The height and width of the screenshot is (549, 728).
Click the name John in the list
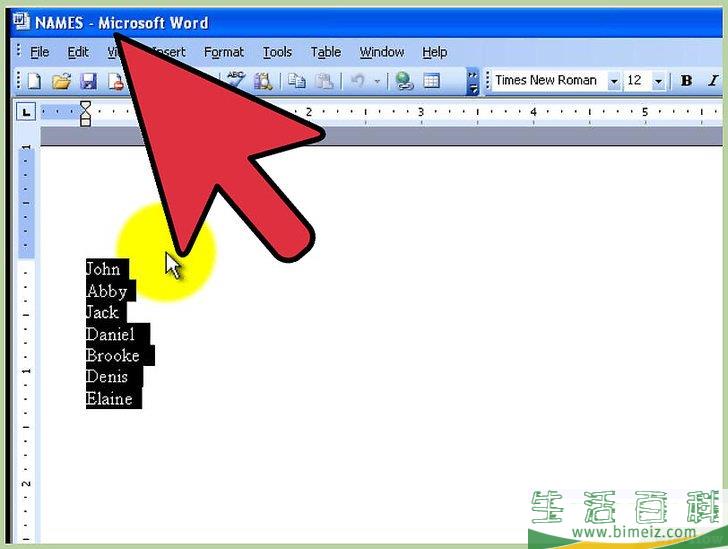103,269
